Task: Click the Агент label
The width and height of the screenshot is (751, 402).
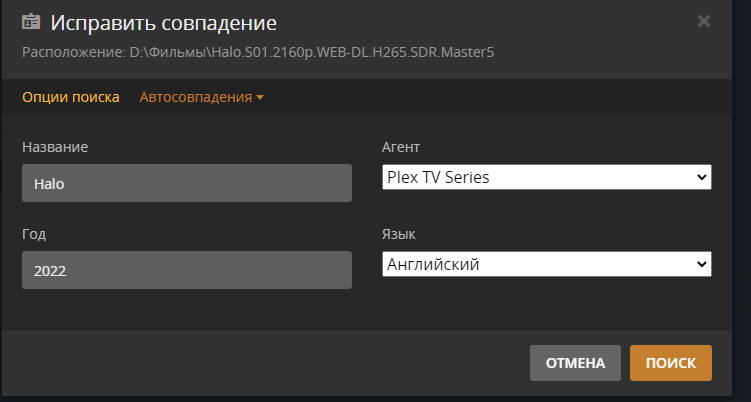Action: coord(403,147)
